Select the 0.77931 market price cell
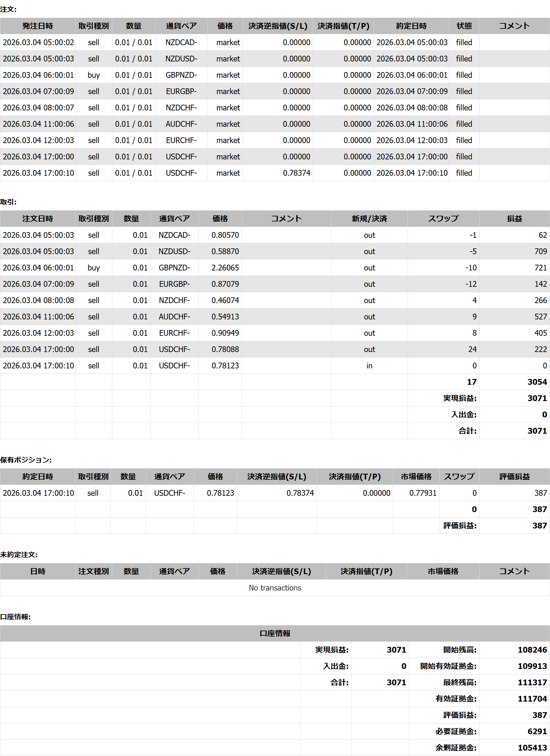550x756 pixels. coord(422,493)
